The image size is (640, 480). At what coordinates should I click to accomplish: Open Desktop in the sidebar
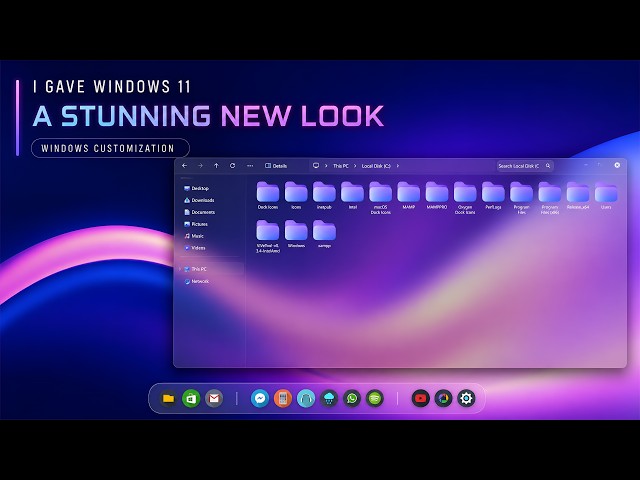196,188
